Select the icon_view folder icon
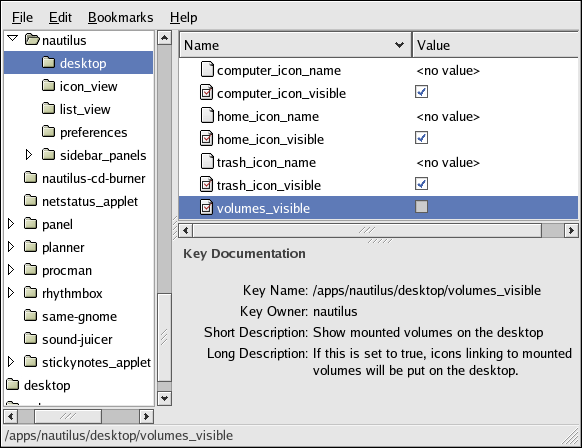 (x=48, y=86)
